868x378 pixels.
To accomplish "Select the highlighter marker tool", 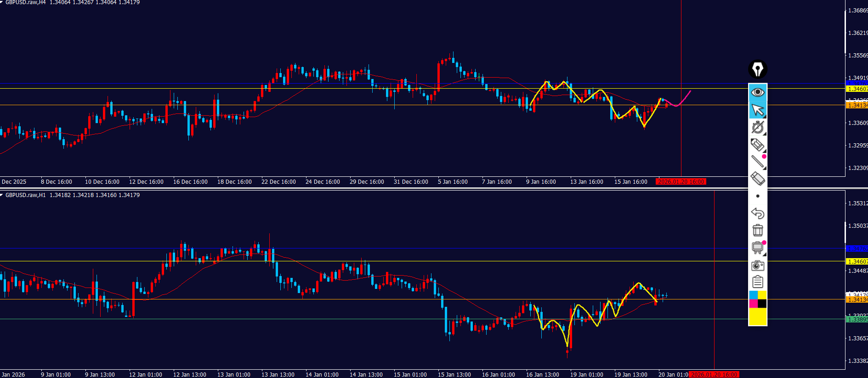I will pos(757,145).
